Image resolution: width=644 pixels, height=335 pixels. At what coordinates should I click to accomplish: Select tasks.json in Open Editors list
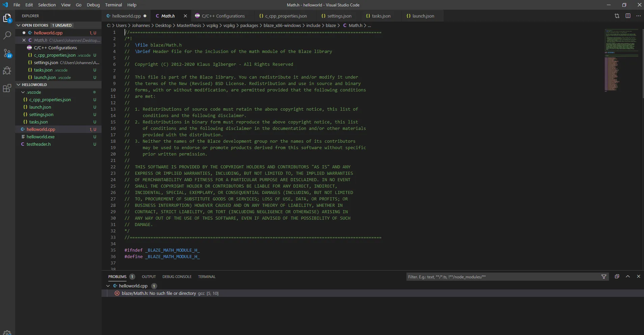pyautogui.click(x=58, y=70)
